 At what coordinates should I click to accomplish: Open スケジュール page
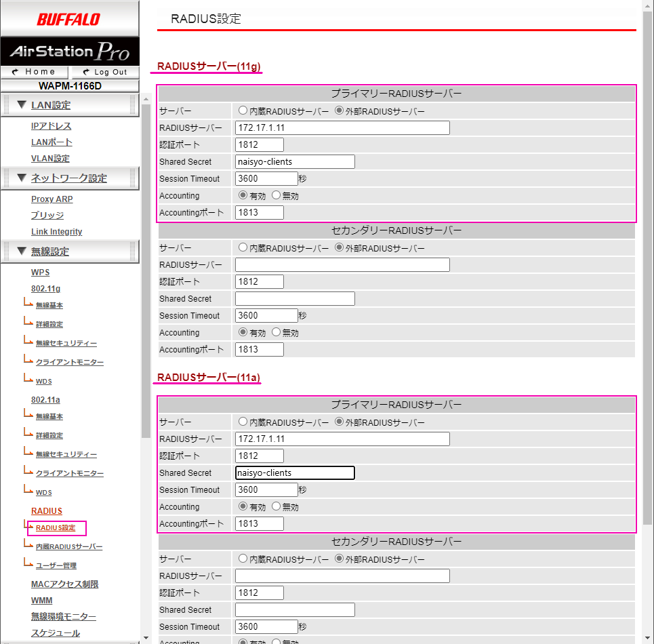point(56,632)
